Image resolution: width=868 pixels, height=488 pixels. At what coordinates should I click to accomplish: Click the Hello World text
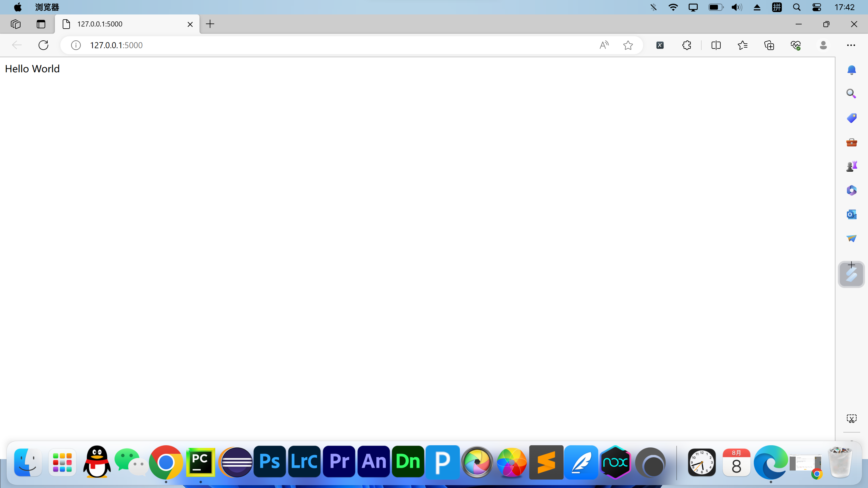click(32, 69)
